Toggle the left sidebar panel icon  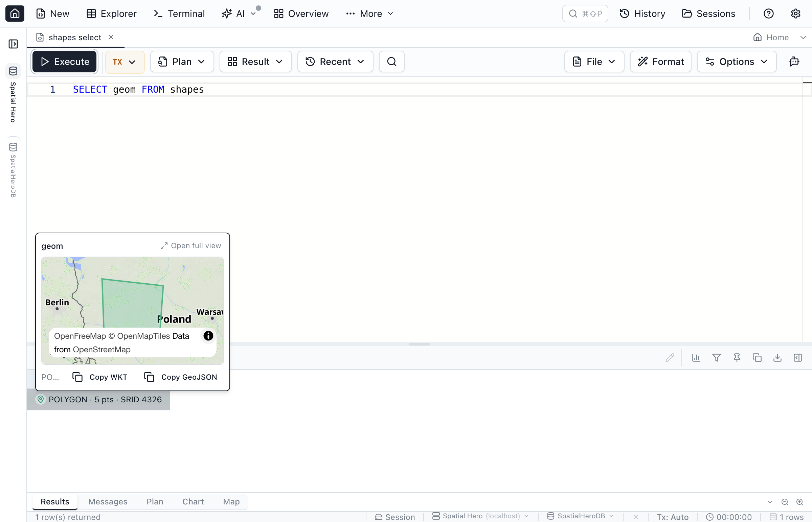click(x=13, y=44)
